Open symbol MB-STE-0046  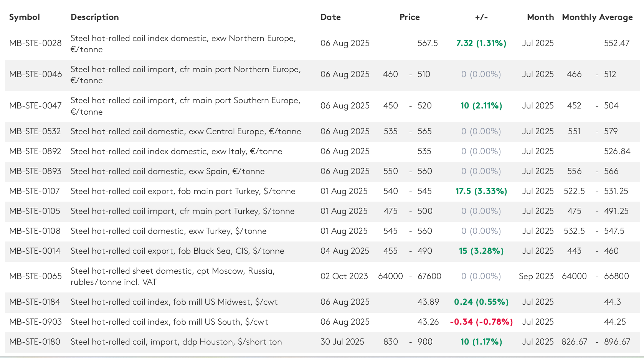pos(35,74)
